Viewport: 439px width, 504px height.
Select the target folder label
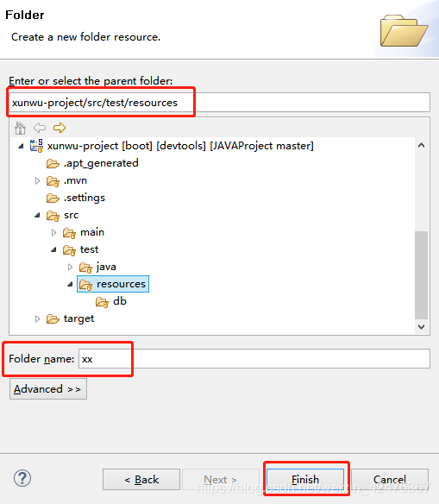pyautogui.click(x=79, y=318)
